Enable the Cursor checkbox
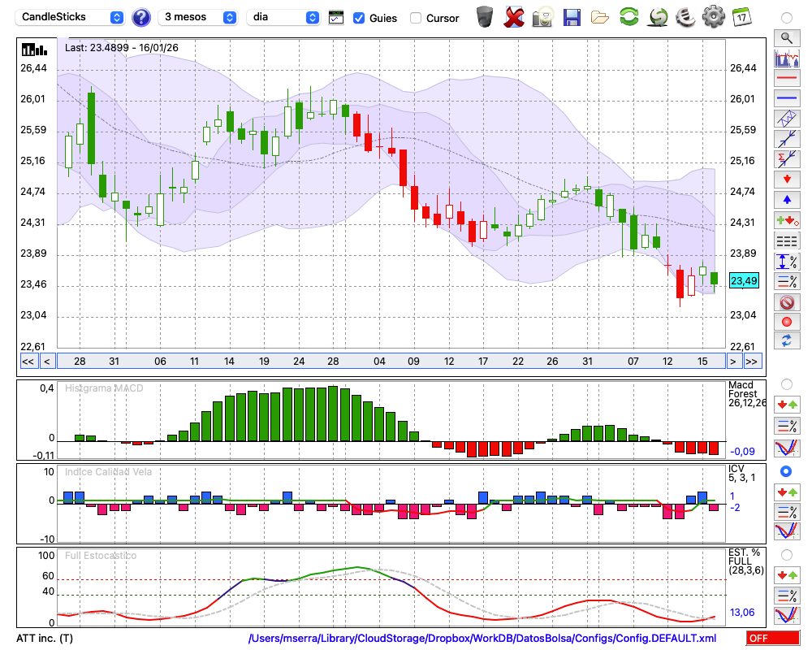 [x=416, y=18]
